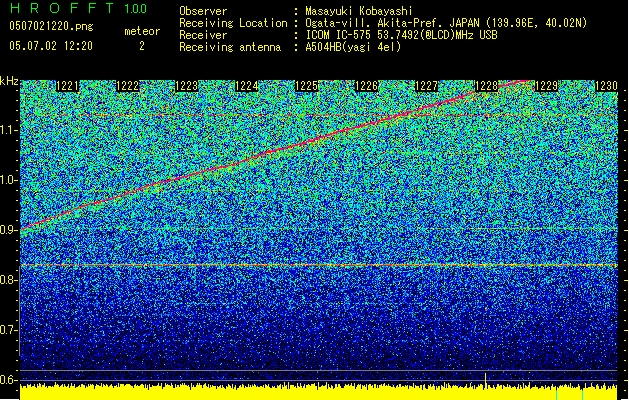
Task: Click the 1223 time marker
Action: pyautogui.click(x=187, y=86)
